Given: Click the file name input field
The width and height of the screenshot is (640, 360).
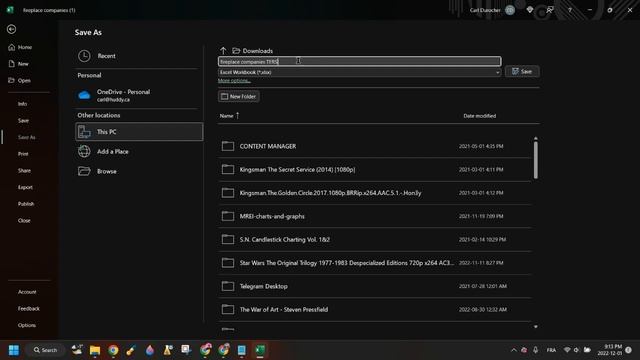Looking at the screenshot, I should tap(359, 62).
